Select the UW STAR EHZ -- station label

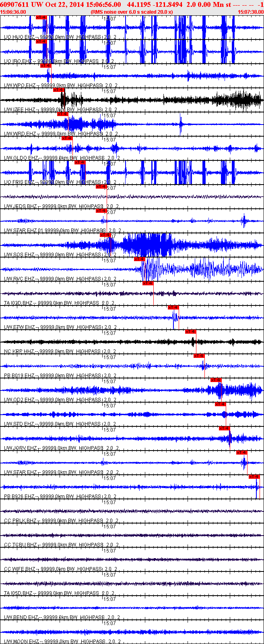pyautogui.click(x=61, y=472)
